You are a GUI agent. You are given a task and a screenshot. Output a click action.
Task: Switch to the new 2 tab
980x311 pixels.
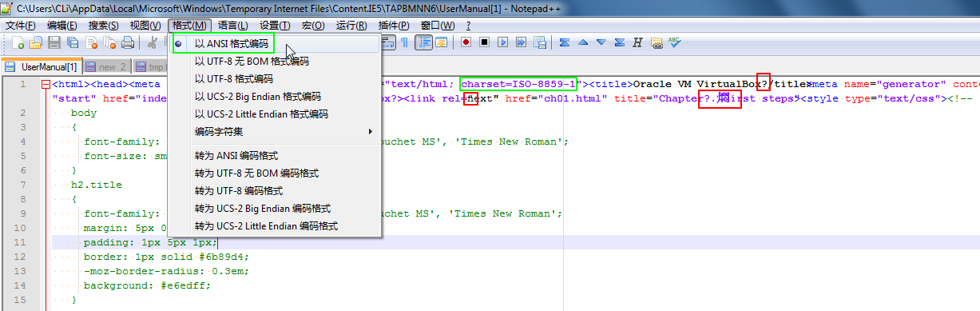(106, 66)
